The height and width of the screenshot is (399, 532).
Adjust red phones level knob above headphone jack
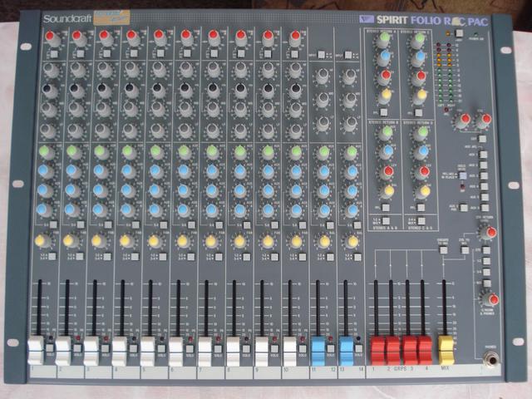pyautogui.click(x=493, y=299)
